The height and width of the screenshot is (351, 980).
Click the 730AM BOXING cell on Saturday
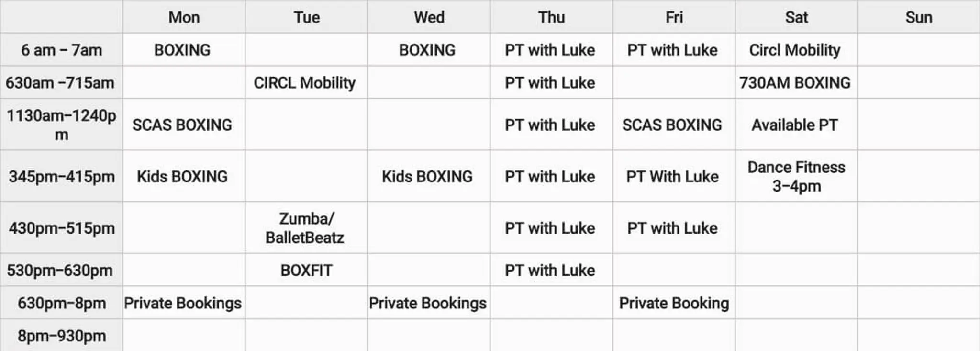(795, 82)
